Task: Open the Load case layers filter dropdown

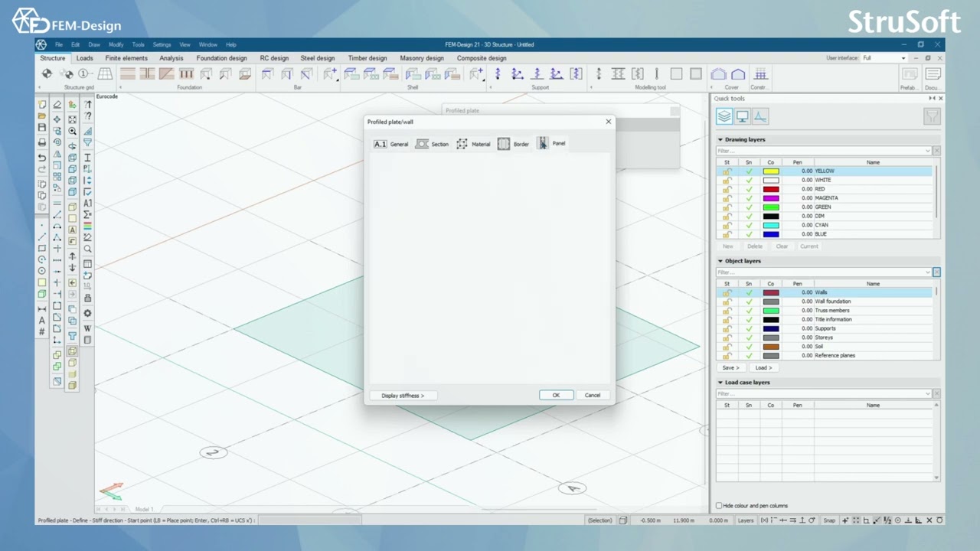Action: (x=929, y=394)
